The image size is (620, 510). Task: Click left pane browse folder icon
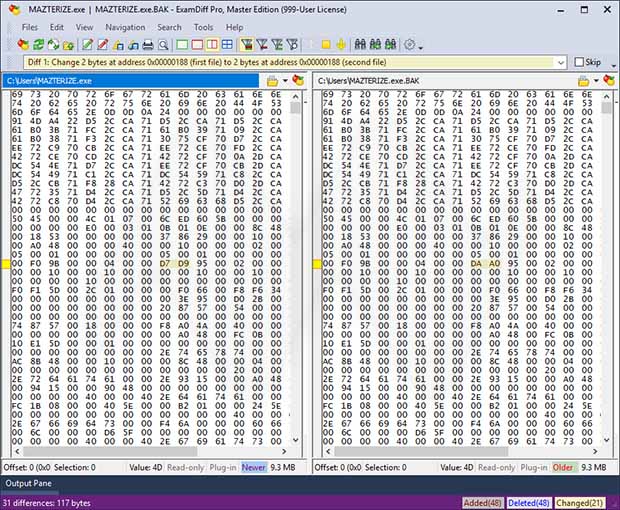coord(272,81)
